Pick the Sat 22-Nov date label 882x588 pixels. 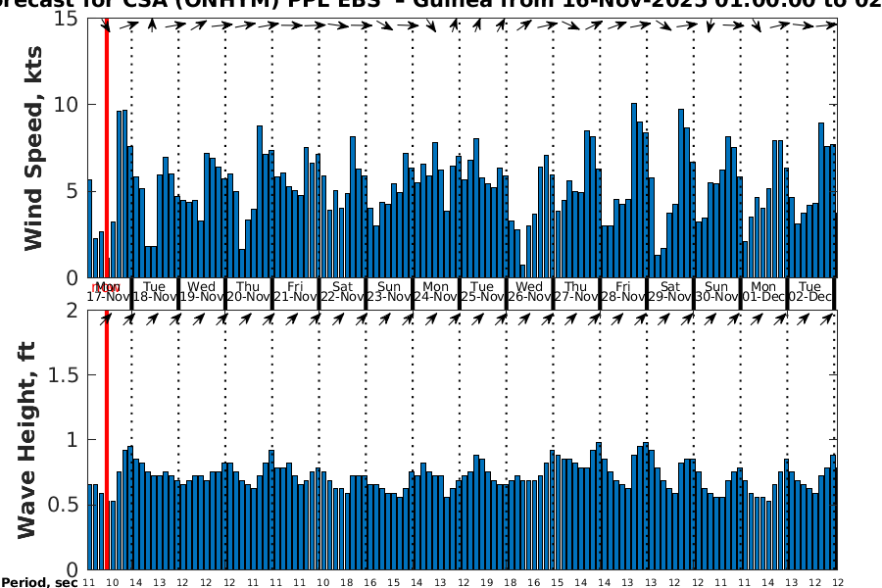tap(343, 292)
